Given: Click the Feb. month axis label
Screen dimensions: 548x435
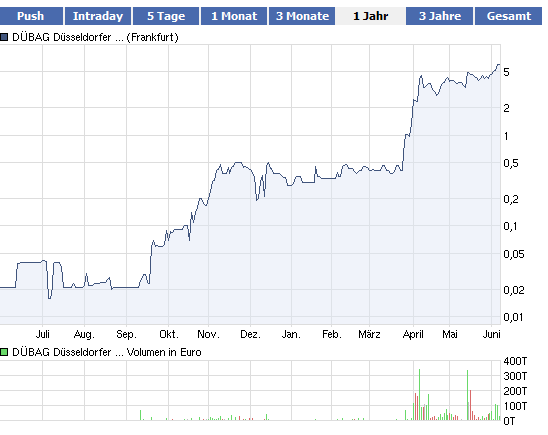Looking at the screenshot, I should pyautogui.click(x=332, y=334).
